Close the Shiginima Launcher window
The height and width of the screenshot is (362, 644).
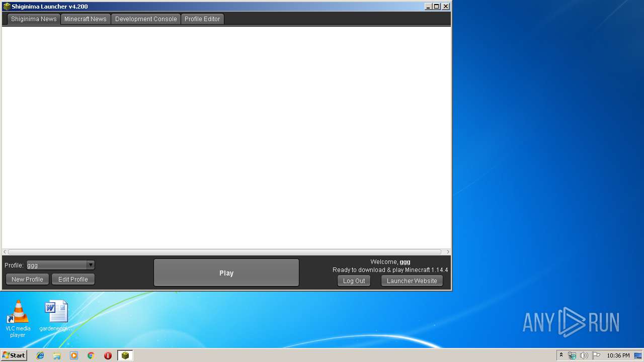[446, 7]
